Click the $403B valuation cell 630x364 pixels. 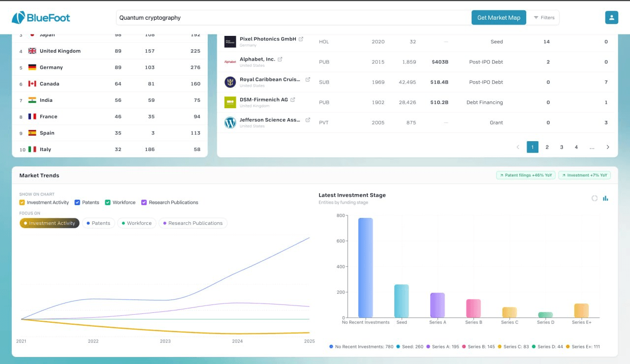coord(440,62)
